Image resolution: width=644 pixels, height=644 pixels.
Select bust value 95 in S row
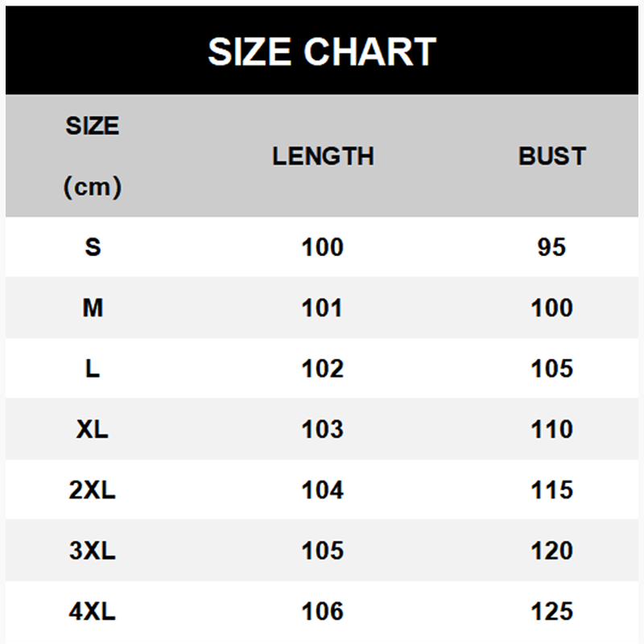pos(552,247)
